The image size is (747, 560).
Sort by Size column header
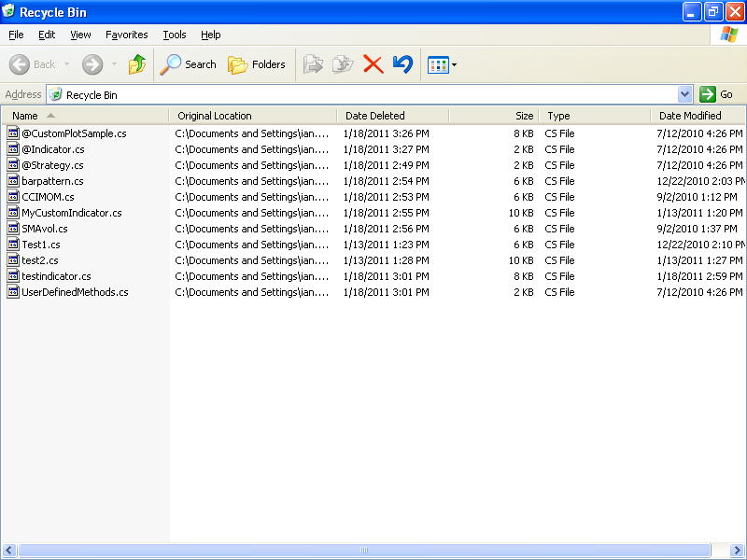494,116
